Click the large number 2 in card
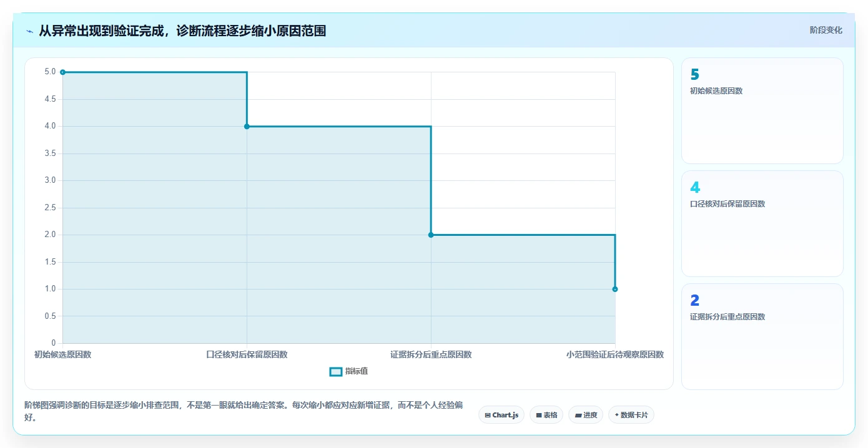Screen dimensions: 868x448 pos(694,301)
